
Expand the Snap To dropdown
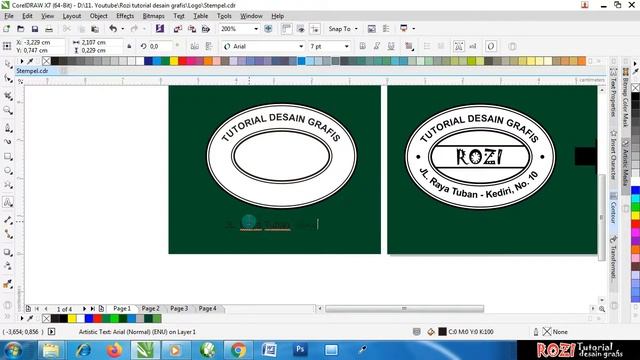coord(356,29)
